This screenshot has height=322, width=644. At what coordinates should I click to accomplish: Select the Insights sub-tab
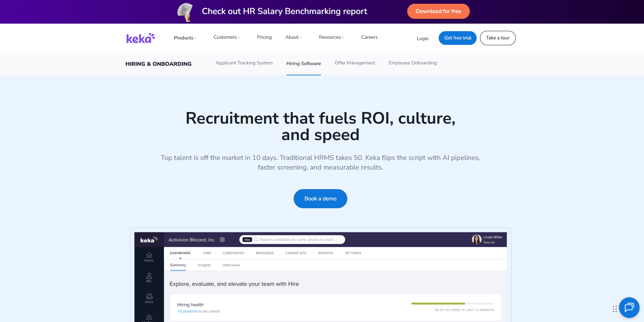(x=204, y=265)
